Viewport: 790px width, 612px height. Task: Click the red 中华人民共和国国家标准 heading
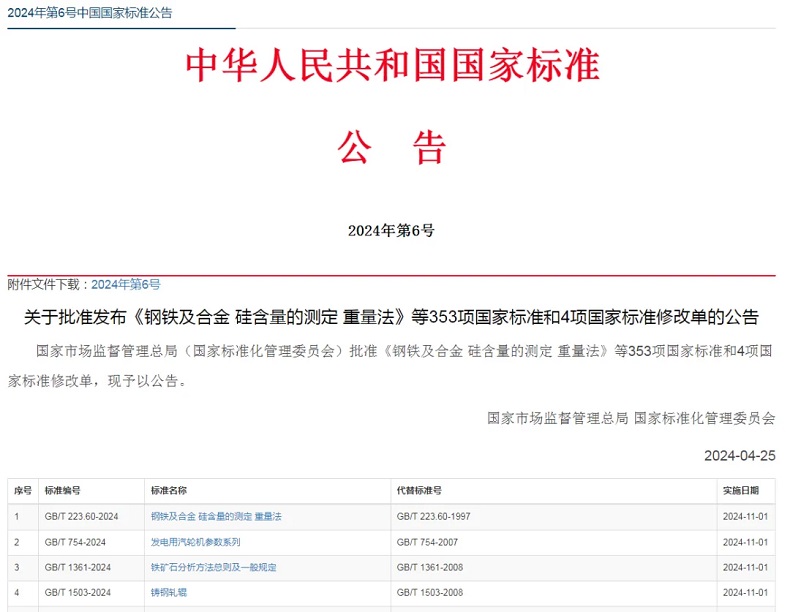click(x=392, y=65)
